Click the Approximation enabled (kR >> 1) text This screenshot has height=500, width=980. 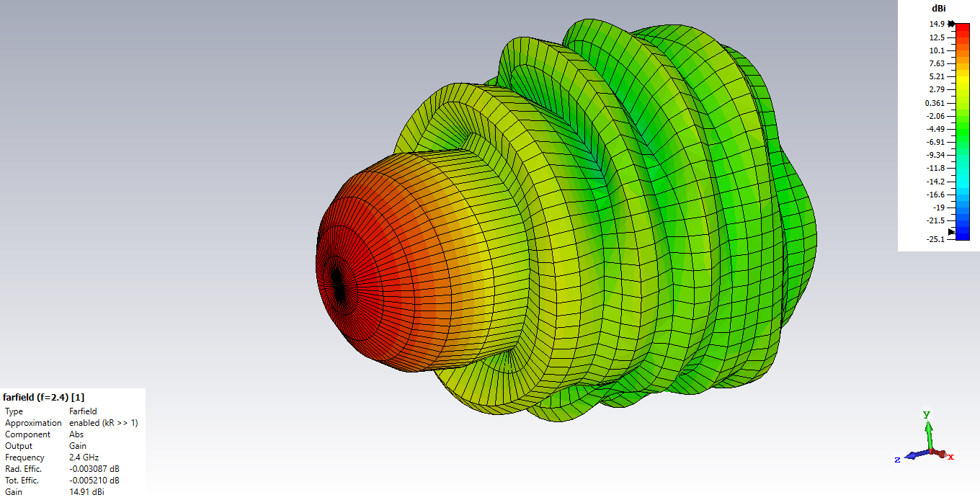pos(103,423)
